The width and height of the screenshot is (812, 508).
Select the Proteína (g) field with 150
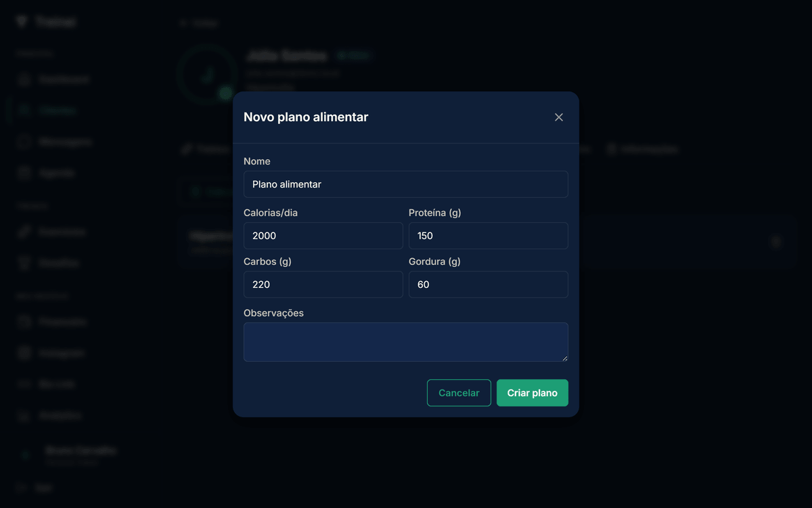pos(489,236)
